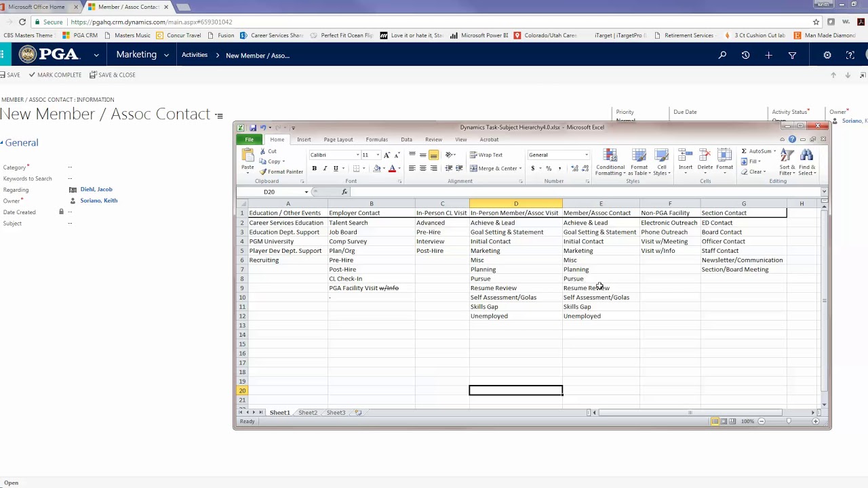Open CRM advanced find filter icon
Image resolution: width=868 pixels, height=488 pixels.
[x=792, y=55]
